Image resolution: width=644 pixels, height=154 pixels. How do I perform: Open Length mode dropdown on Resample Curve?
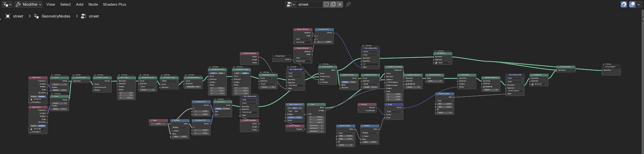coord(371,84)
